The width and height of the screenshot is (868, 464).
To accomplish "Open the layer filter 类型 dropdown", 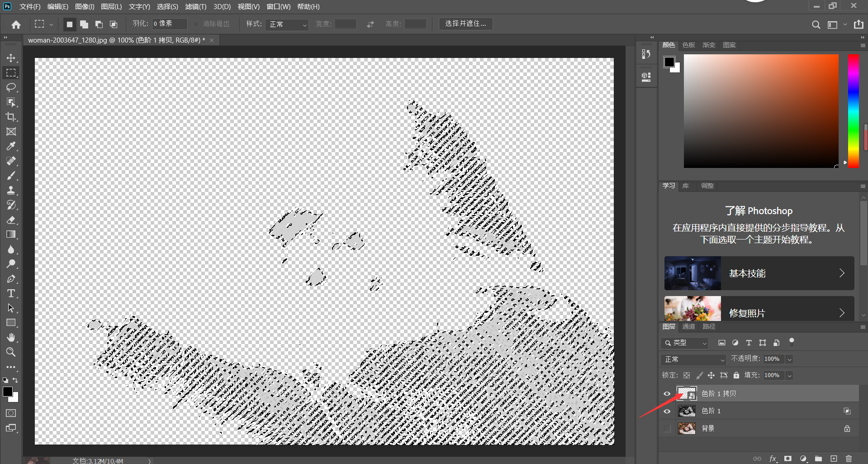I will [684, 343].
